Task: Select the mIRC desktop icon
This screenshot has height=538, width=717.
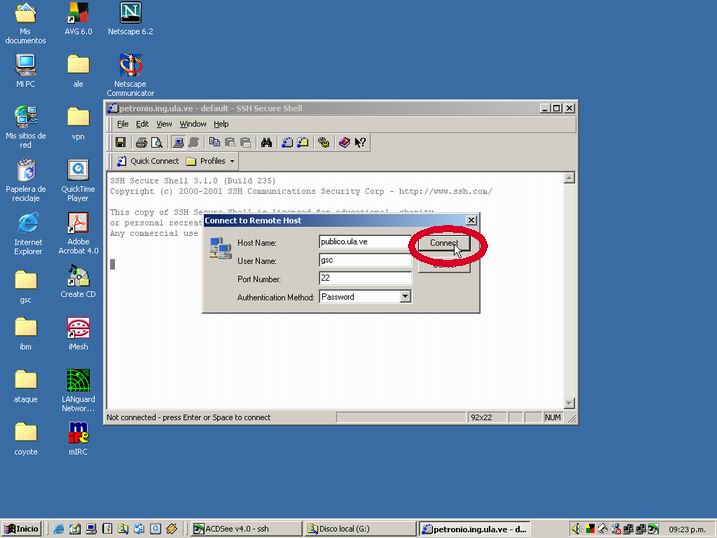Action: pyautogui.click(x=78, y=439)
